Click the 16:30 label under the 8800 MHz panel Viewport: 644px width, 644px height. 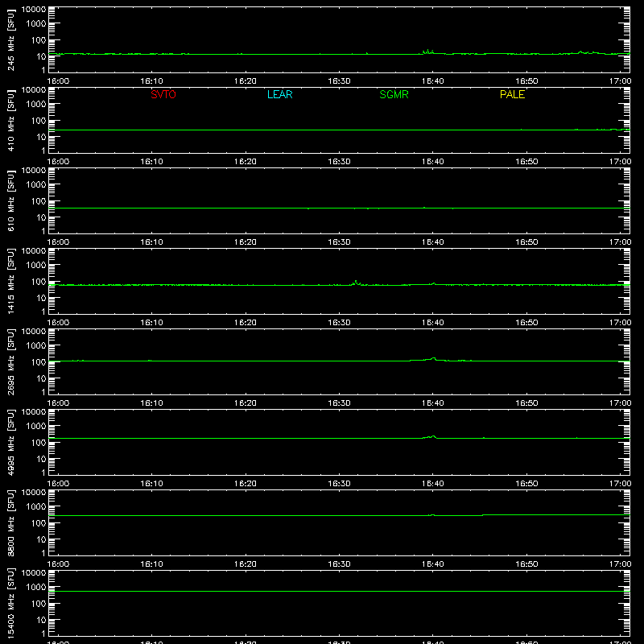[x=339, y=564]
